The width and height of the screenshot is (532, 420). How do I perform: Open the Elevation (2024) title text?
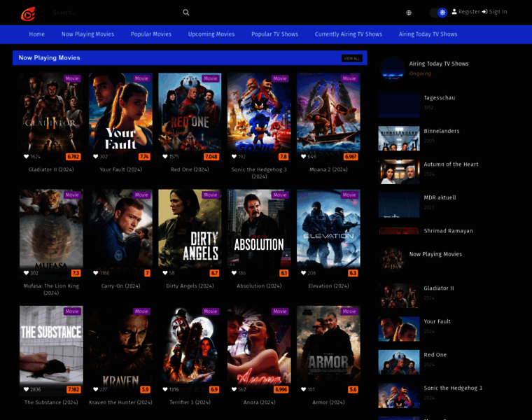click(328, 286)
